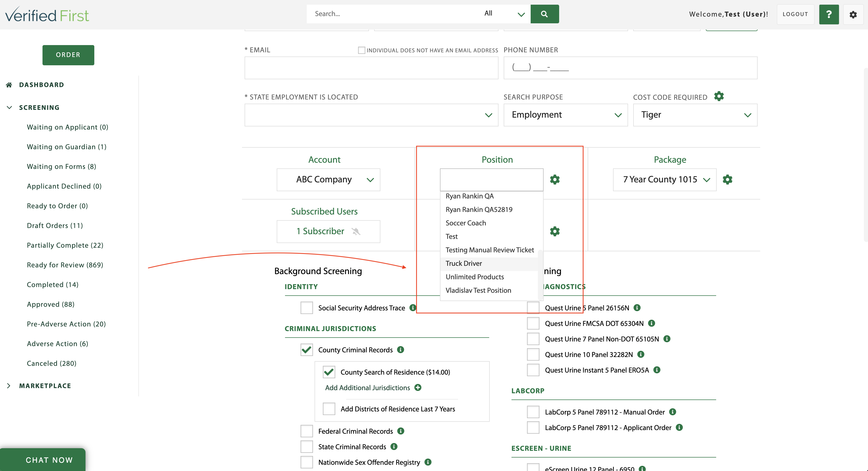Check Federal Criminal Records box

point(307,431)
